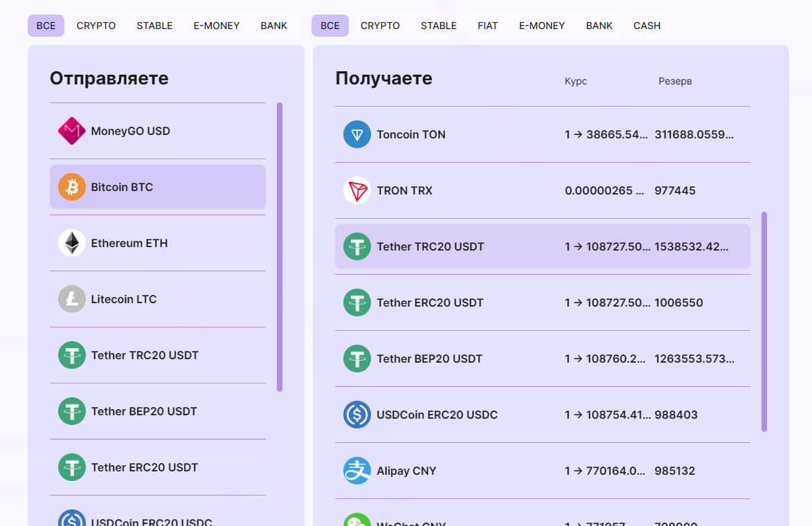This screenshot has height=526, width=812.
Task: Choose Tether ERC20 USDT to send
Action: 157,467
